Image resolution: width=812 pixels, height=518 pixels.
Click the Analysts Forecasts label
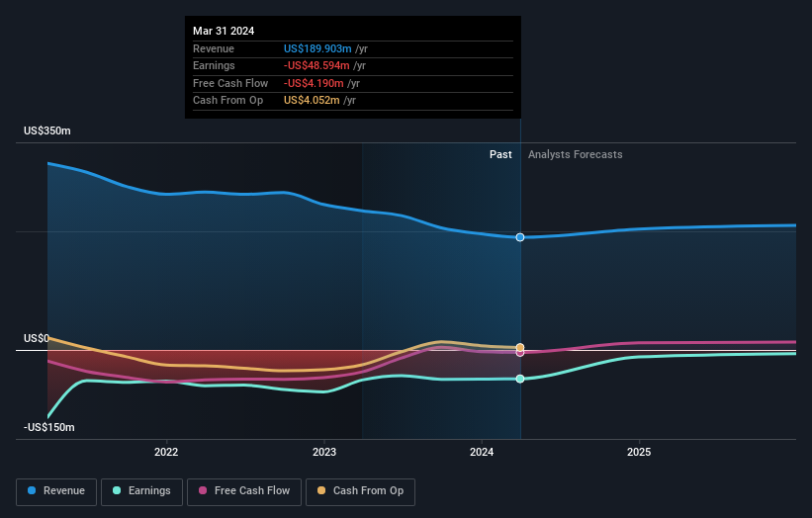click(576, 154)
